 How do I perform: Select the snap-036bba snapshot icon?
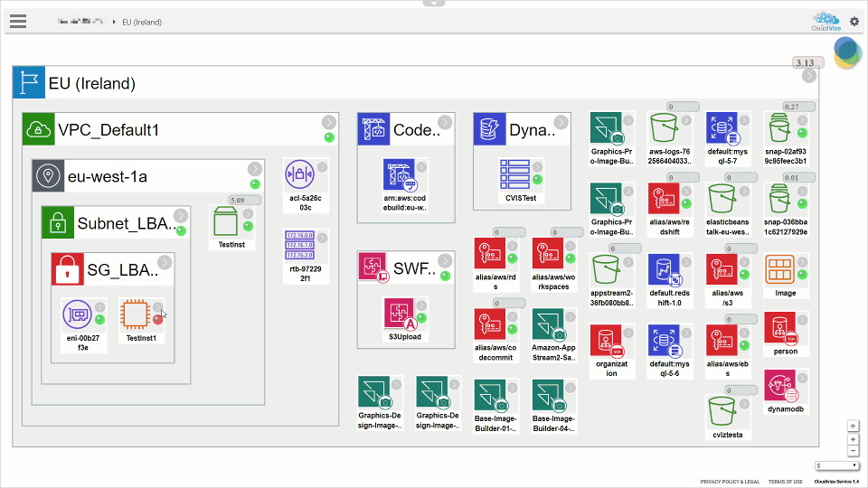[779, 199]
